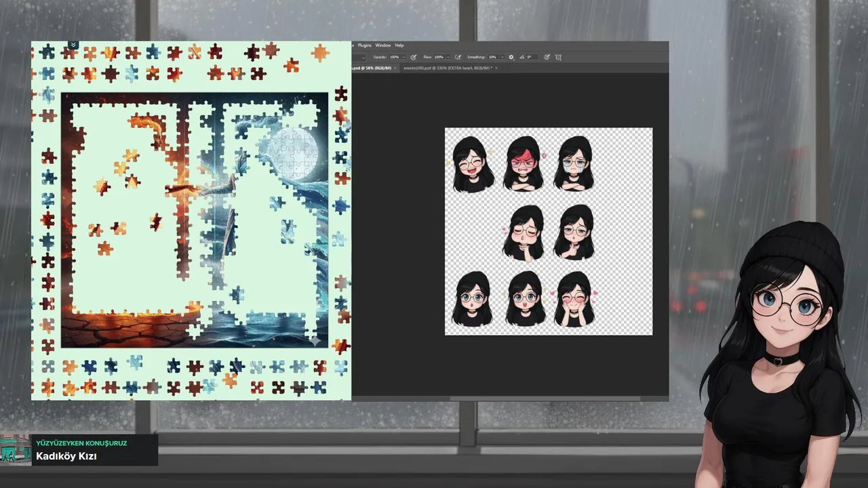The width and height of the screenshot is (868, 488).
Task: Click the brush angle degree field
Action: pos(532,57)
